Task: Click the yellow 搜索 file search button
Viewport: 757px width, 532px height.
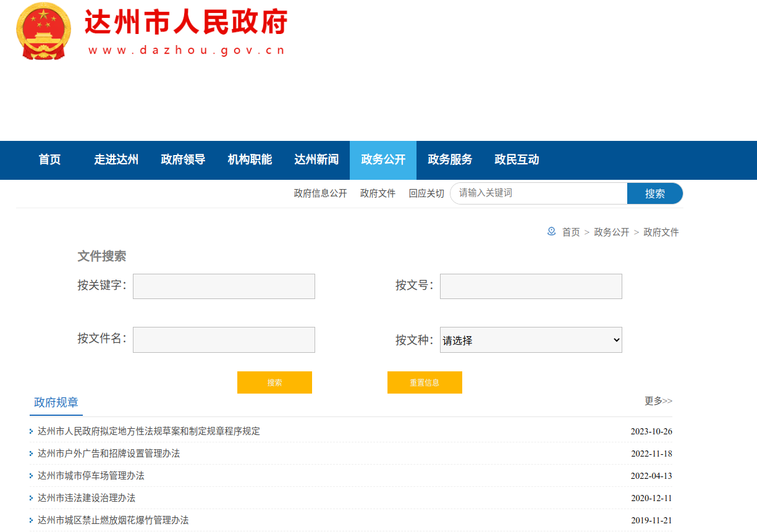Action: tap(274, 382)
